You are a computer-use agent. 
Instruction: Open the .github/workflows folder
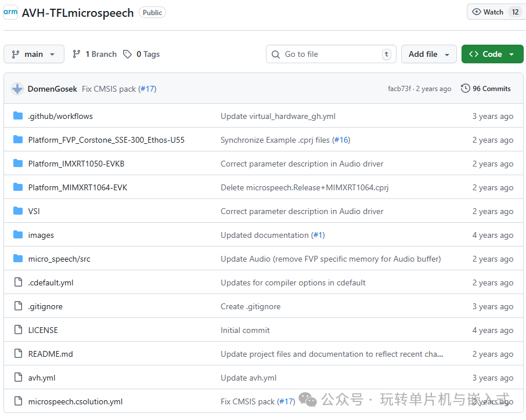(60, 117)
